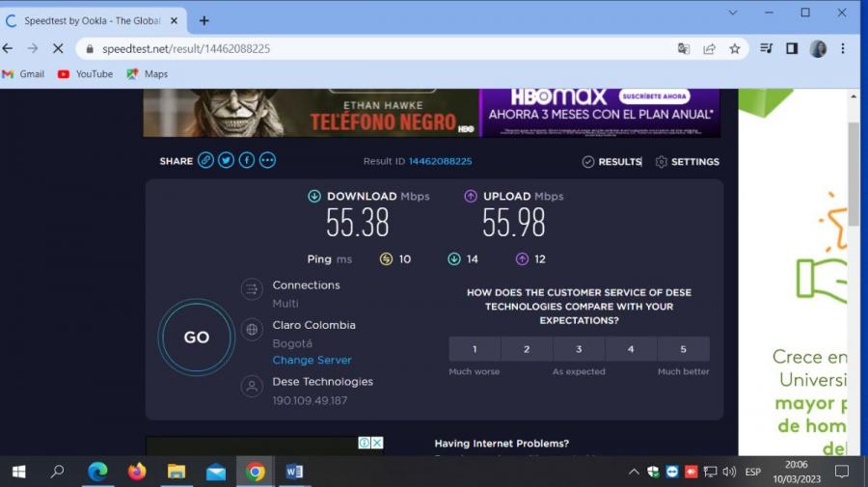Open the Windows Start menu
Screen dimensions: 868x487
click(x=19, y=472)
